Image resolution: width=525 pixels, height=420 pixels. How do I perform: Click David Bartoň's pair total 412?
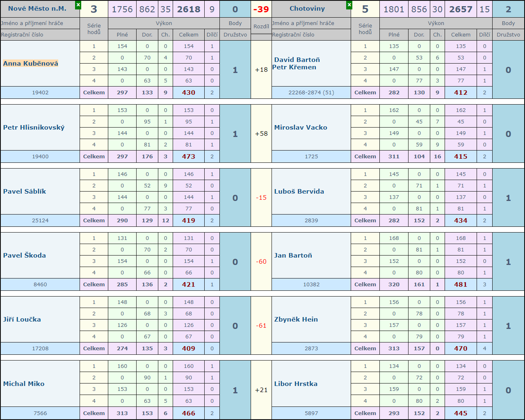tap(461, 93)
